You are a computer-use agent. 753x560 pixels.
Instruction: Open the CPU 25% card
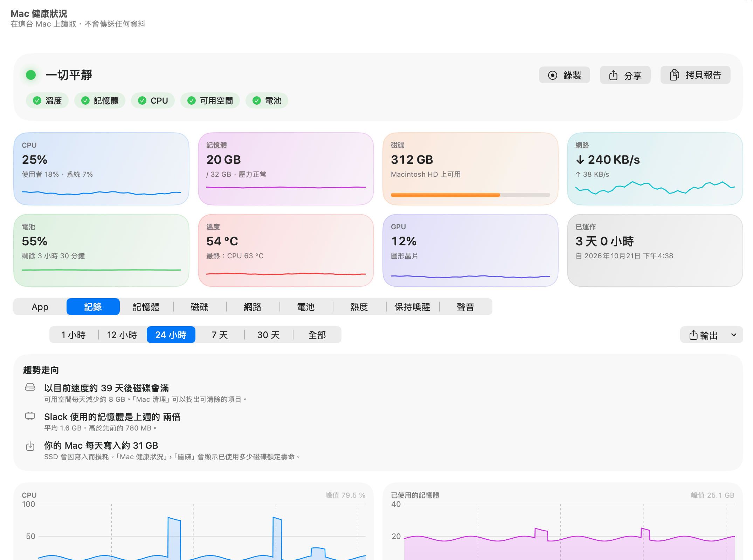click(x=101, y=169)
